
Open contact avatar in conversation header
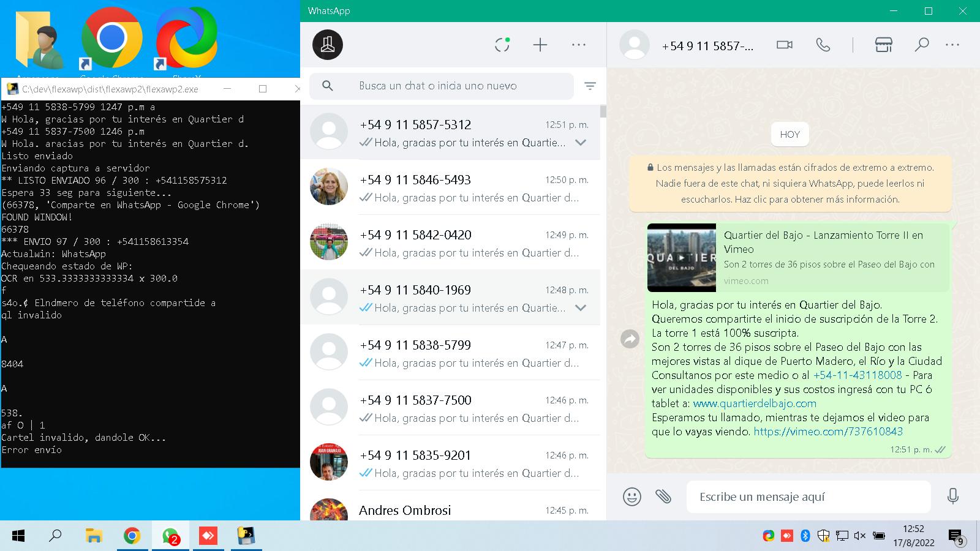(x=635, y=45)
